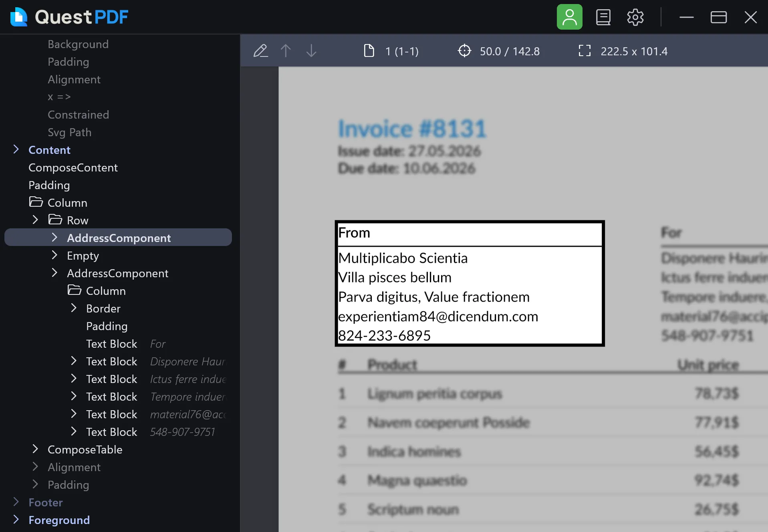Select the Background tree item

pyautogui.click(x=78, y=44)
